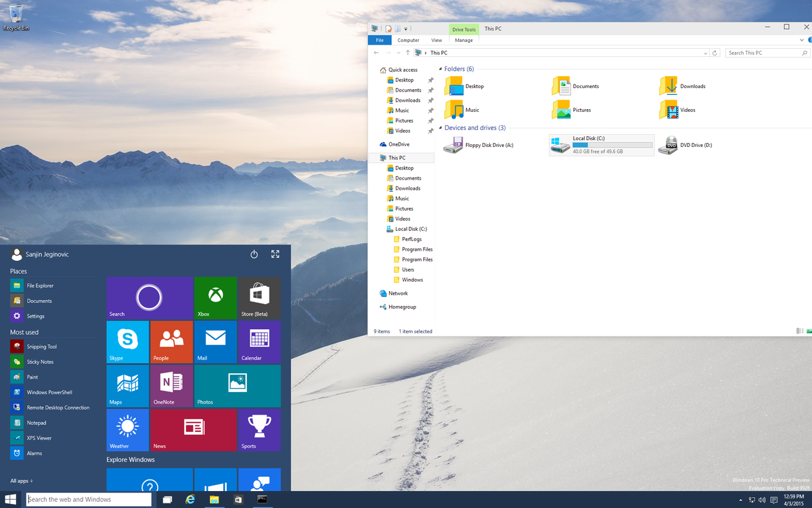Select Quick access in navigation pane
The width and height of the screenshot is (812, 508).
pyautogui.click(x=398, y=70)
